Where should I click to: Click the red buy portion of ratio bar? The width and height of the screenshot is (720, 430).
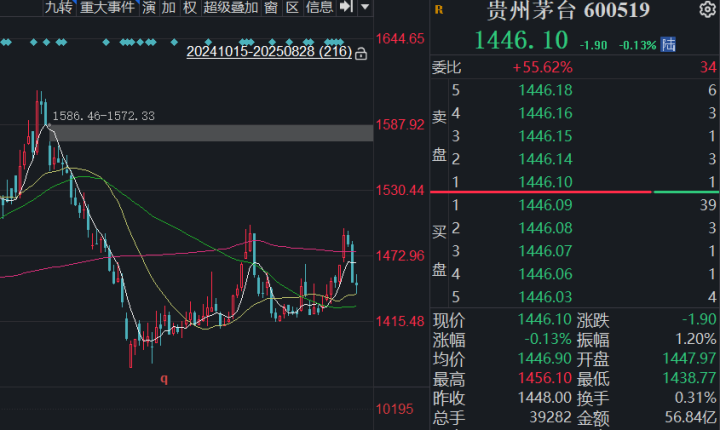tap(540, 192)
